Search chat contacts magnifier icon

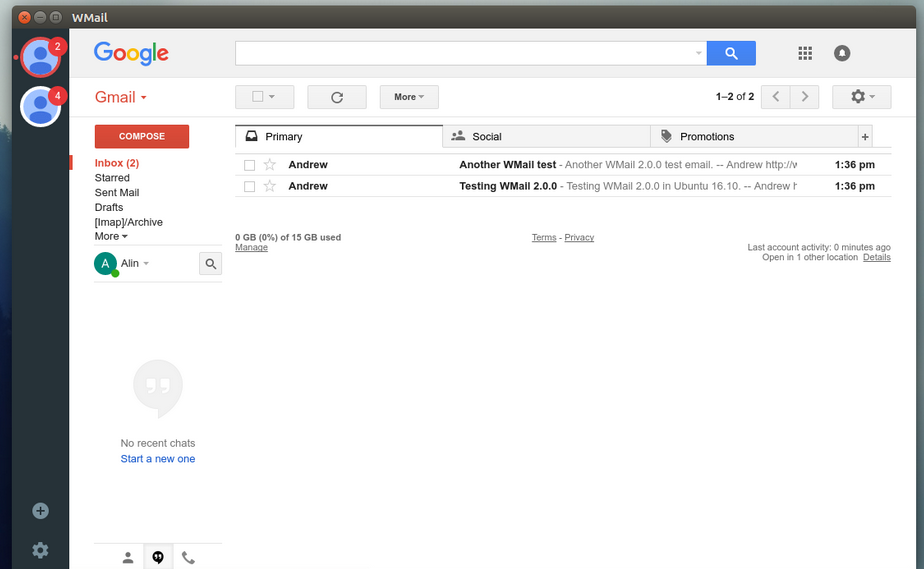click(210, 264)
